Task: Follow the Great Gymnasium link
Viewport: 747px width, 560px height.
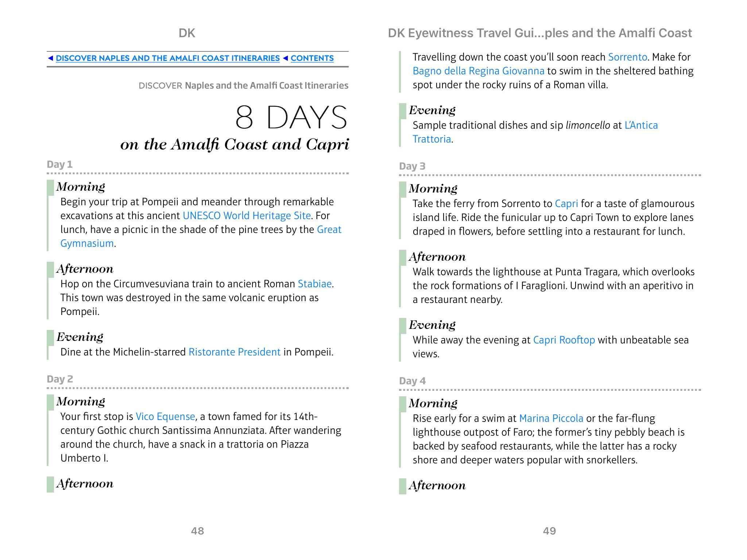Action: 329,230
